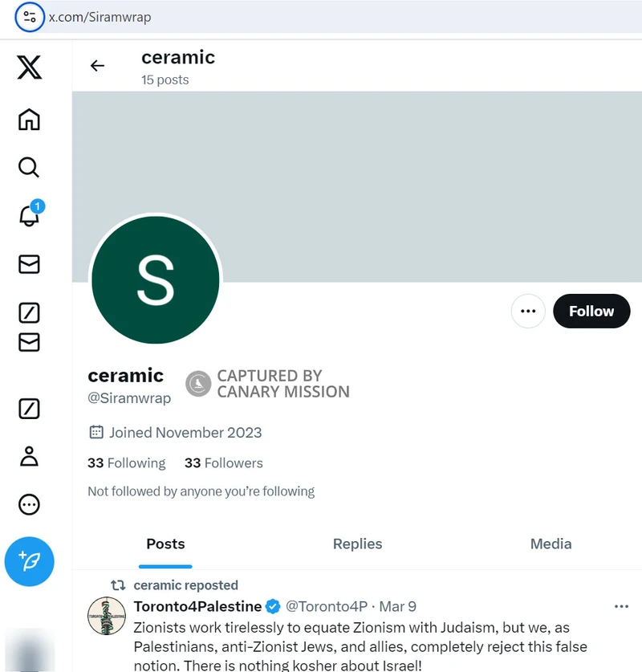642x672 pixels.
Task: Go back using the left arrow
Action: point(98,66)
